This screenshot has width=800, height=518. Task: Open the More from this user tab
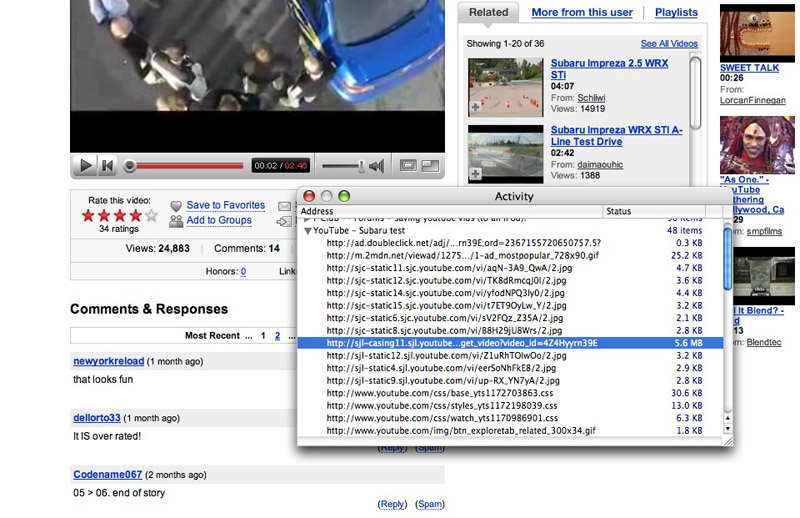[581, 13]
